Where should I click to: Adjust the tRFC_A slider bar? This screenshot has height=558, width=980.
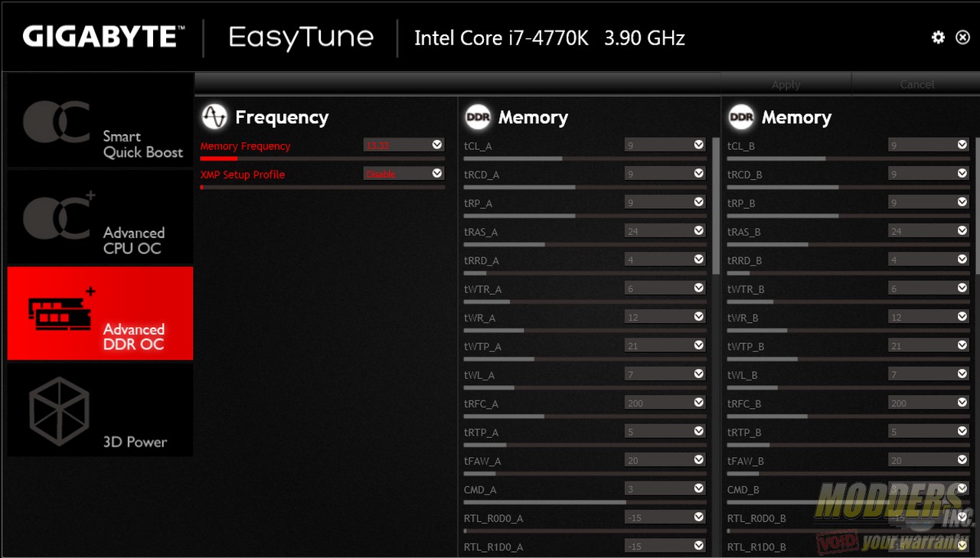585,416
